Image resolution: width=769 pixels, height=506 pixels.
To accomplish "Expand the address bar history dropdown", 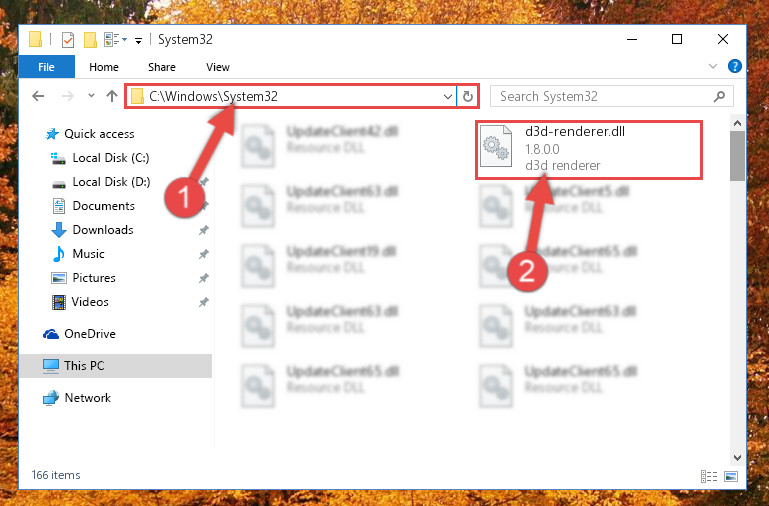I will coord(447,97).
